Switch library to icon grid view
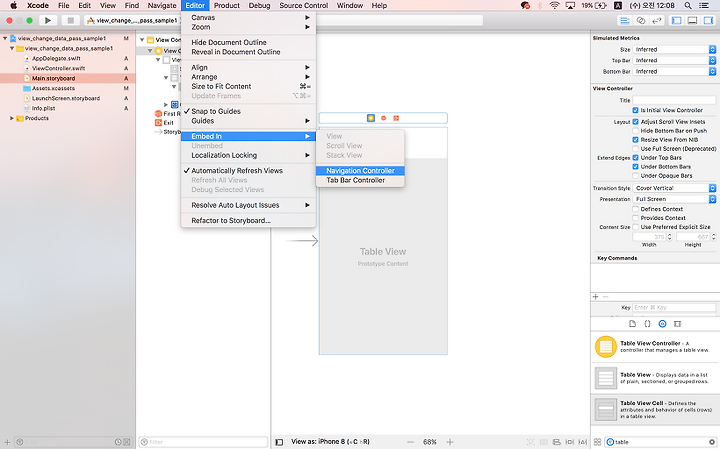Screen dimensions: 720x449 click(x=597, y=442)
